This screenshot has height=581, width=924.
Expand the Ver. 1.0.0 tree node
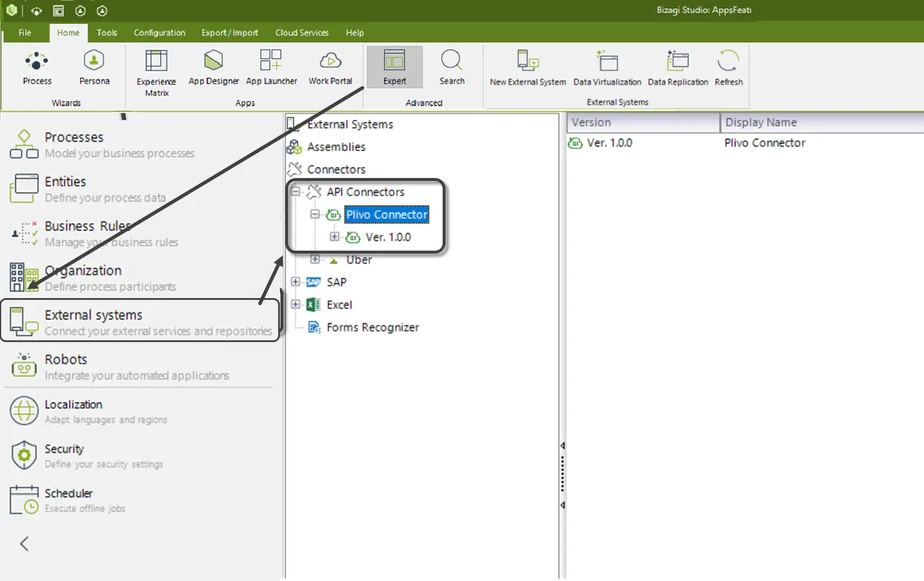[334, 237]
